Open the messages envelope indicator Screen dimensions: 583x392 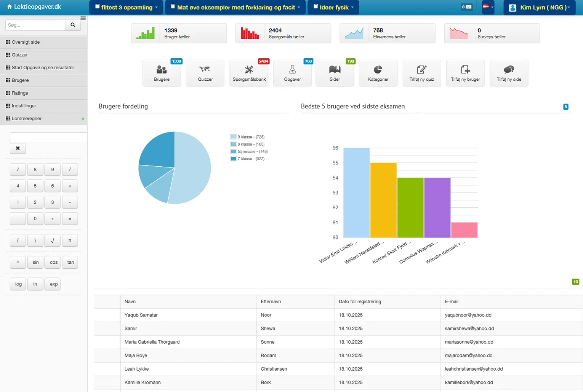(466, 7)
